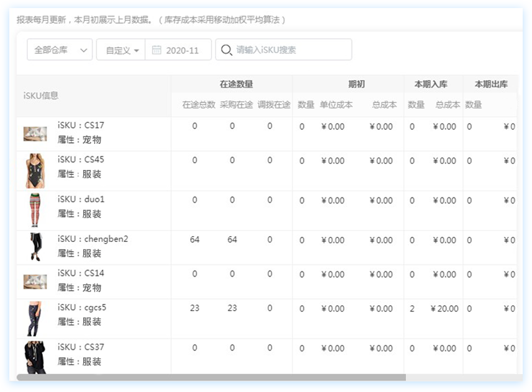Click the CS45 swimsuit product thumbnail
This screenshot has height=392, width=532.
tap(35, 171)
